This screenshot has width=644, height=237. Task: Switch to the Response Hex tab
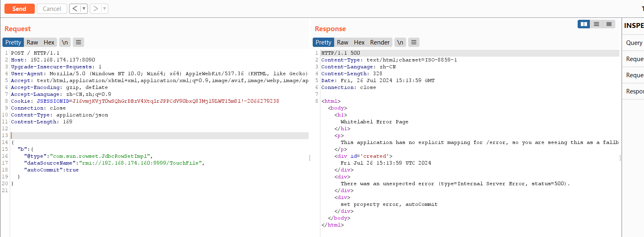click(359, 42)
